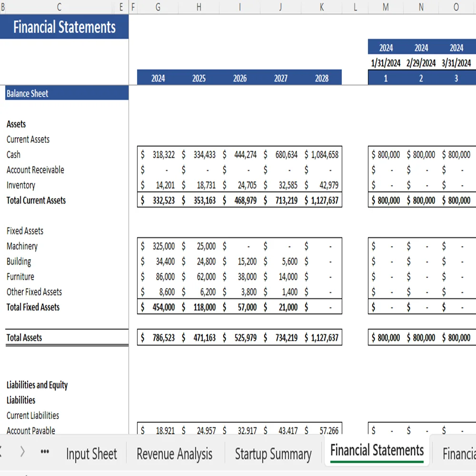This screenshot has height=476, width=476.
Task: Click the Cash row label
Action: coord(13,155)
